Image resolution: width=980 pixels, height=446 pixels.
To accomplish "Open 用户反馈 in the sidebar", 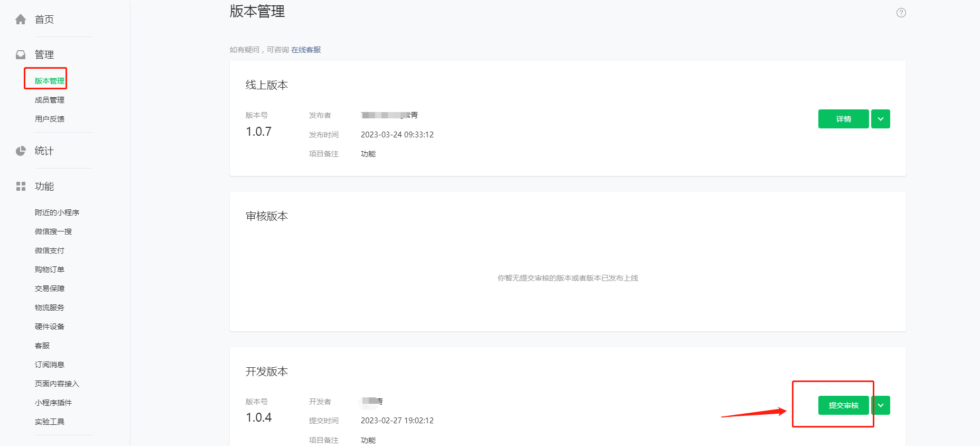I will tap(50, 119).
